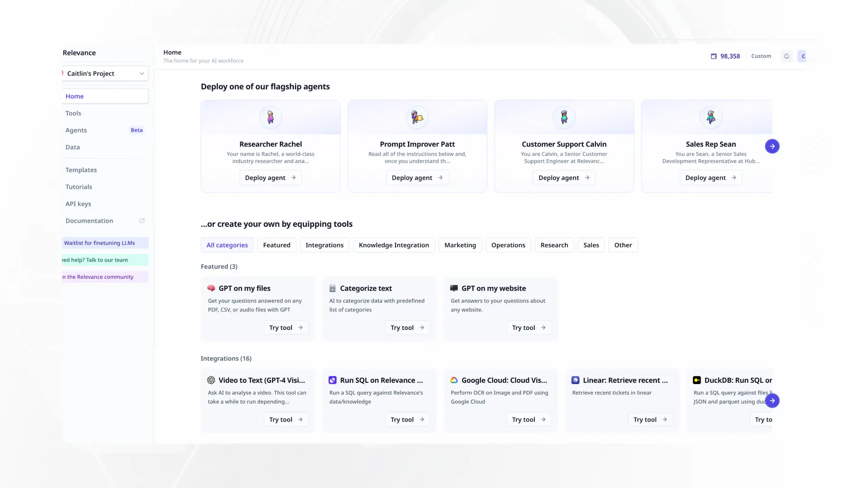868x488 pixels.
Task: Try the GPT on my website tool
Action: [x=528, y=328]
